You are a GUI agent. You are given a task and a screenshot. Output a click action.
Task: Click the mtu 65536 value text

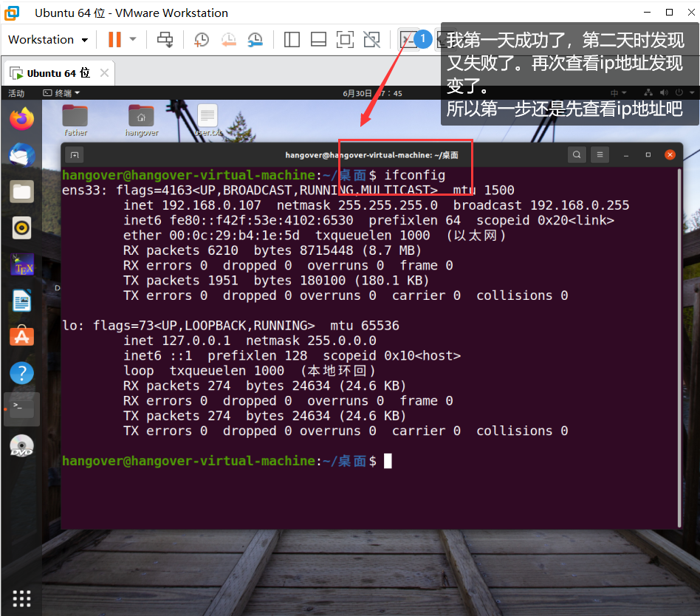click(364, 325)
